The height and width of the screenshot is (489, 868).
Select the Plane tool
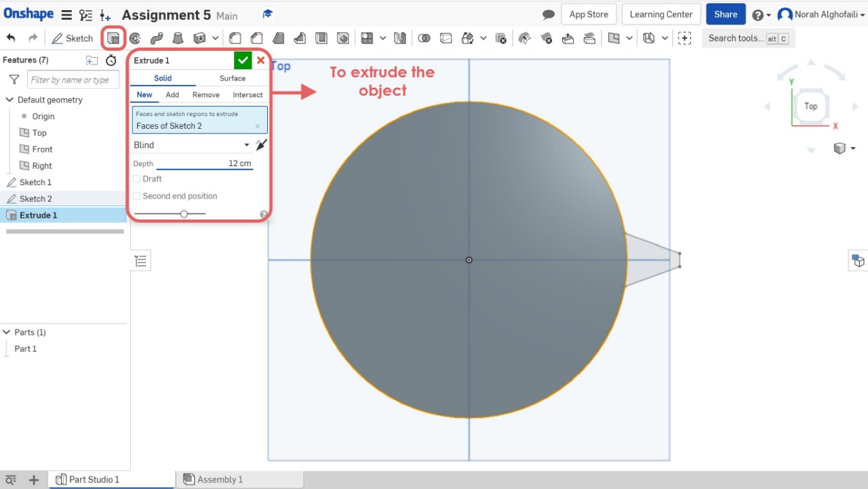pos(614,38)
